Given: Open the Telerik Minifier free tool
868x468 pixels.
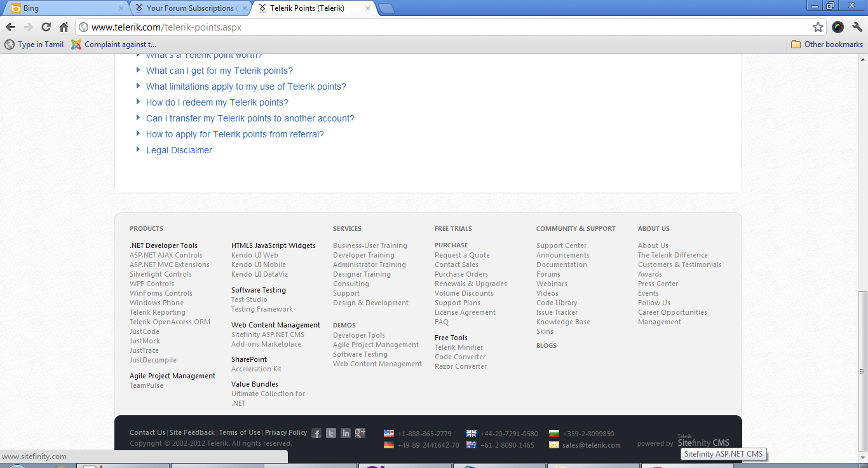Looking at the screenshot, I should [459, 347].
